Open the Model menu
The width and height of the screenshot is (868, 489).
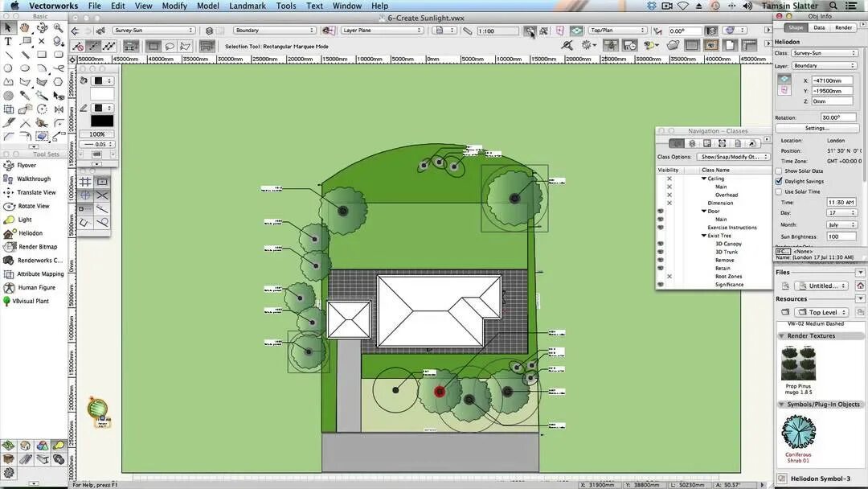click(x=208, y=6)
